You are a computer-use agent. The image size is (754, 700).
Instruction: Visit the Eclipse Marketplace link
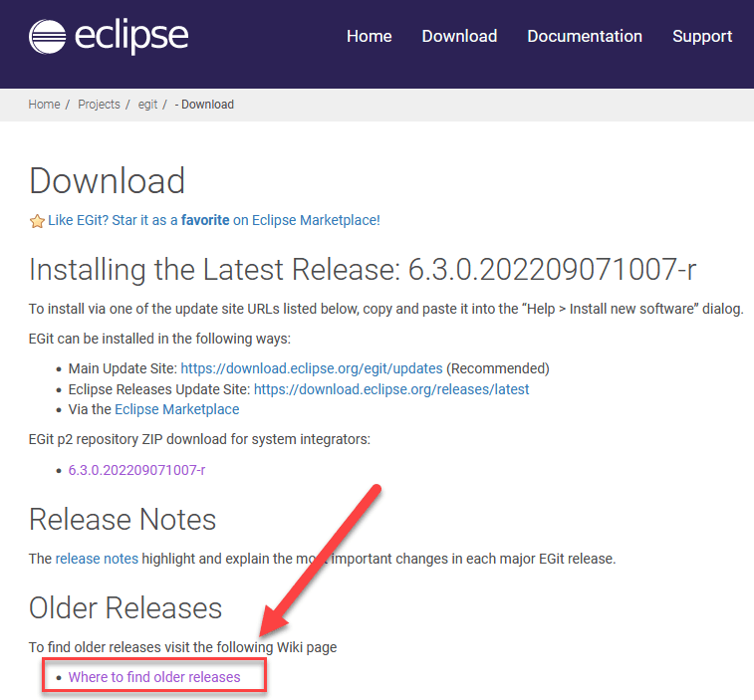coord(176,409)
